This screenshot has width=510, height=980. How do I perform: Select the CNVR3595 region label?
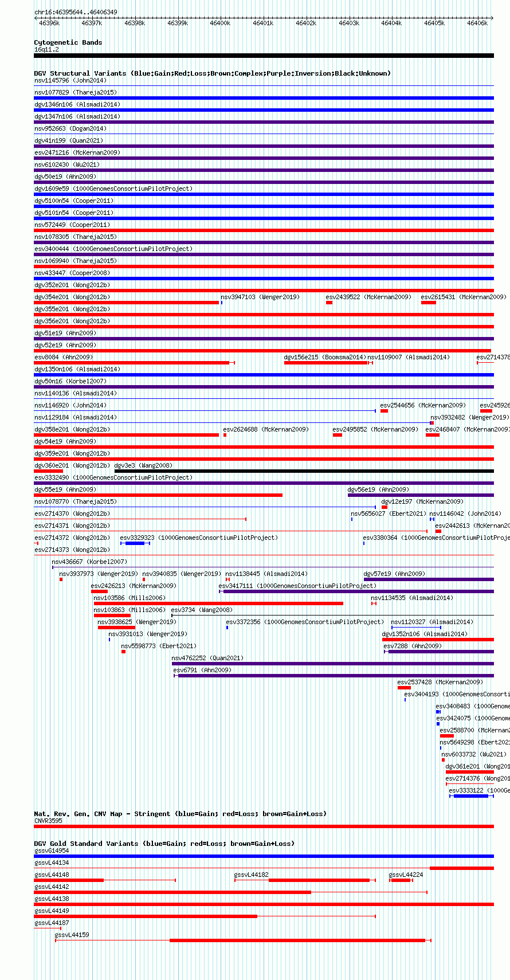click(48, 821)
